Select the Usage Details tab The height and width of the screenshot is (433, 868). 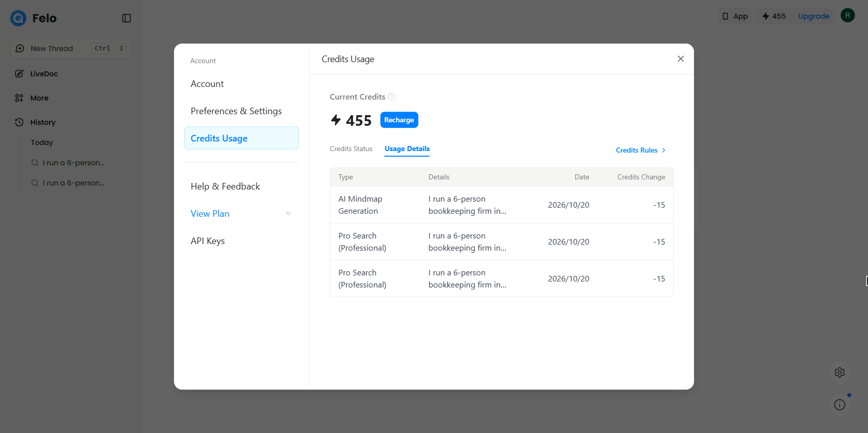[x=407, y=149]
